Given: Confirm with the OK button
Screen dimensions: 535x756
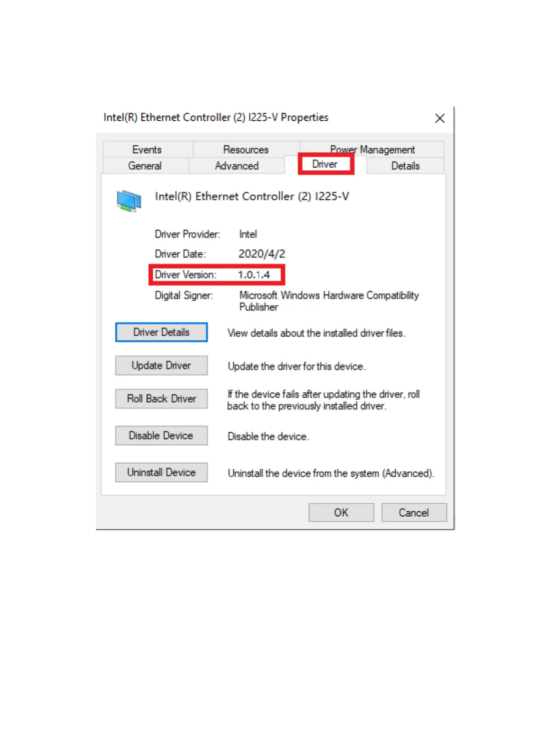Looking at the screenshot, I should pos(341,512).
